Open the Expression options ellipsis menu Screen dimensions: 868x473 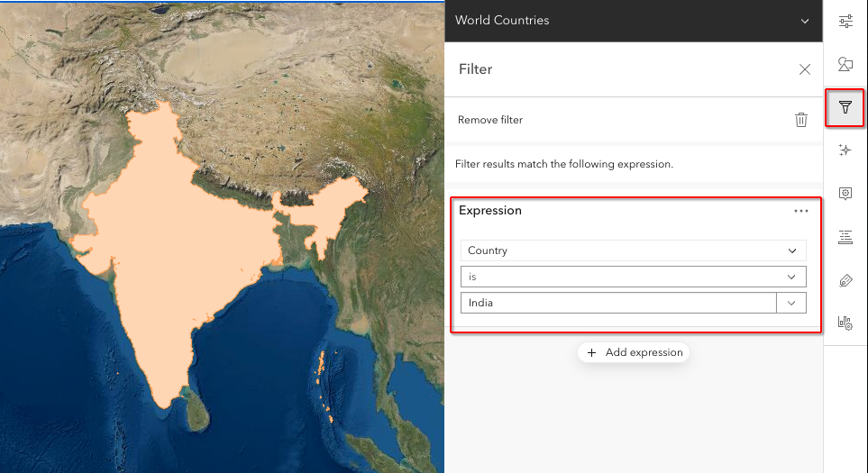coord(801,211)
